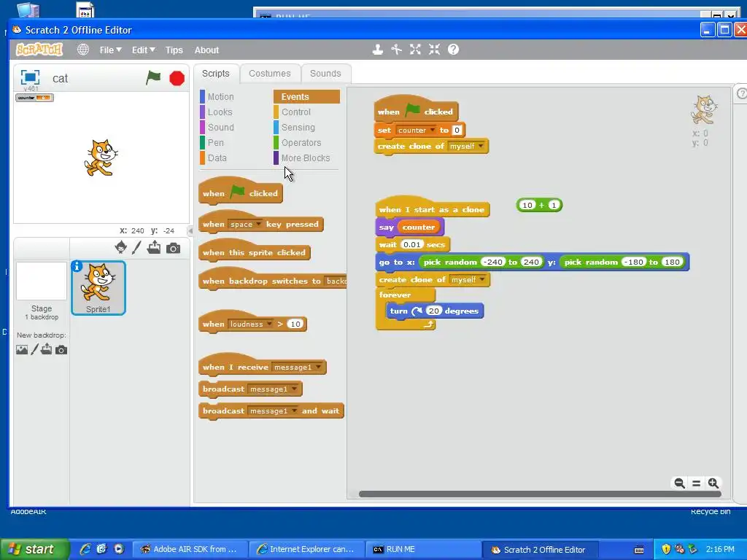Screen dimensions: 747x560
Task: Click the set counter to 0 value
Action: point(457,130)
